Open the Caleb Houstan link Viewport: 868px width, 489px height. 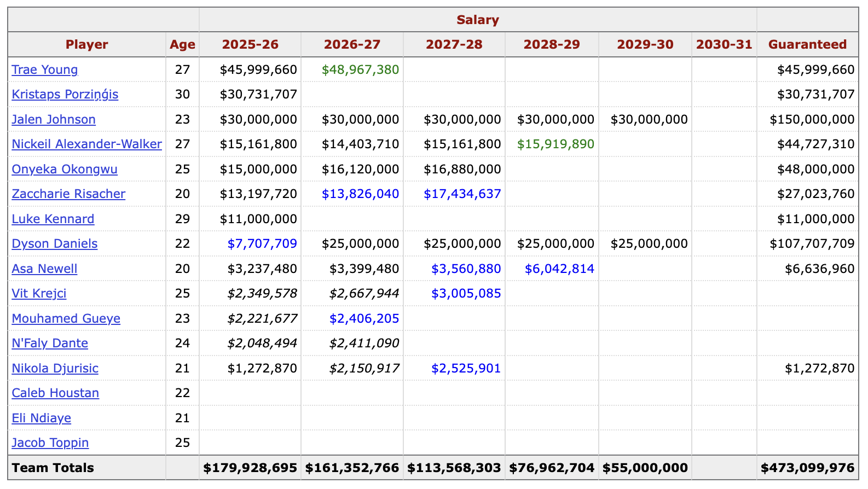[x=55, y=393]
